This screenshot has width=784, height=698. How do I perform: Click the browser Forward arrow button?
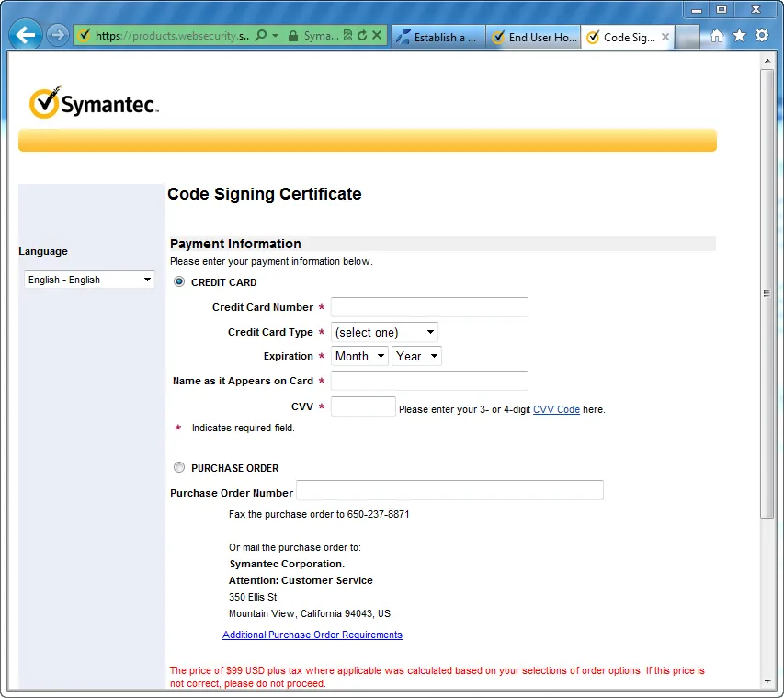pos(58,36)
